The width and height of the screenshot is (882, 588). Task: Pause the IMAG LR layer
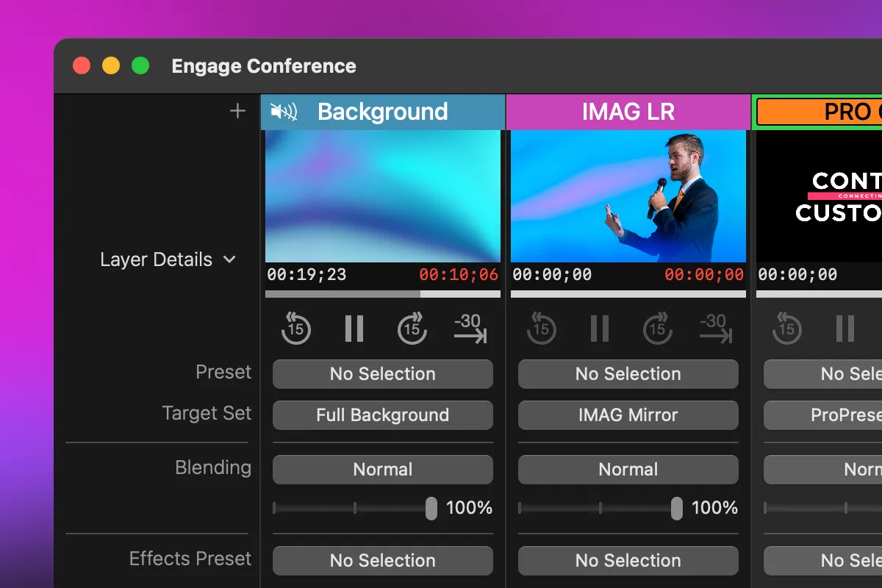[x=600, y=328]
